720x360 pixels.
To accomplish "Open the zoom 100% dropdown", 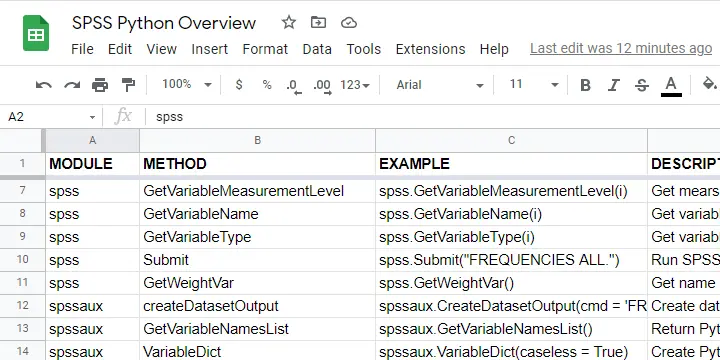I will (186, 84).
